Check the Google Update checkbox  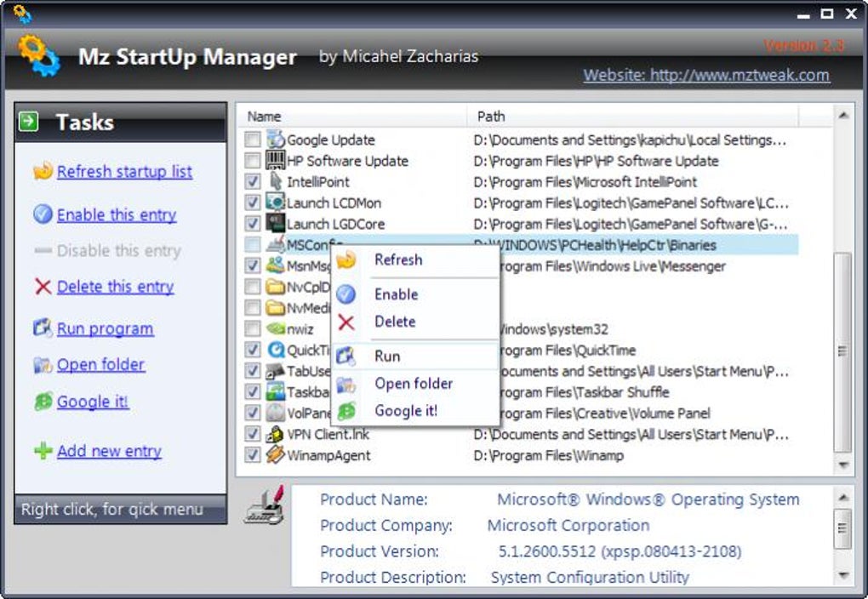(252, 140)
